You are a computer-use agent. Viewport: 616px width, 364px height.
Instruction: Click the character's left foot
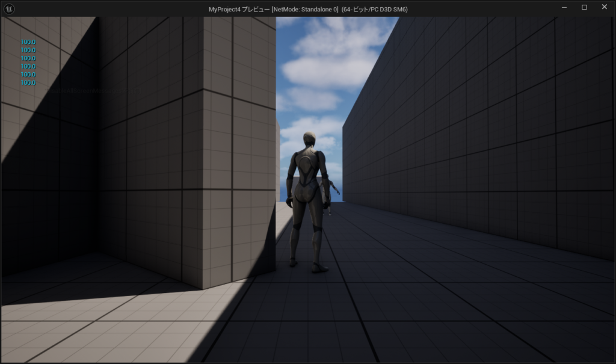[x=293, y=262]
